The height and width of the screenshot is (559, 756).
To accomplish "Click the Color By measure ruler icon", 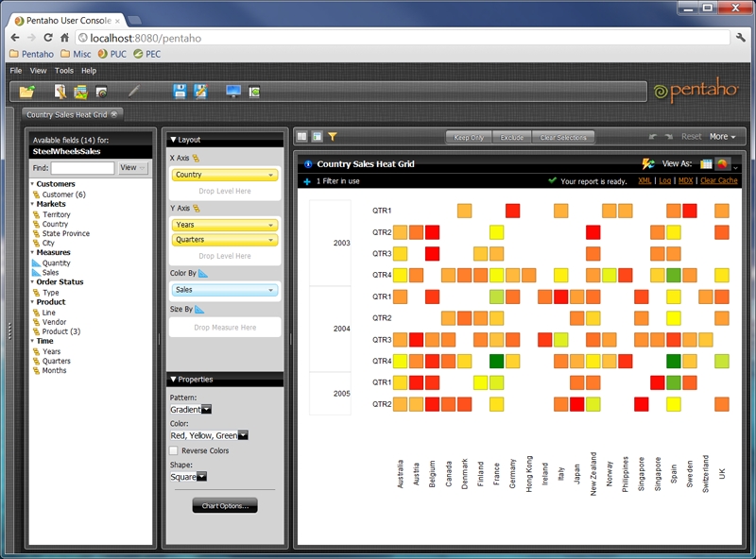I will (x=203, y=273).
